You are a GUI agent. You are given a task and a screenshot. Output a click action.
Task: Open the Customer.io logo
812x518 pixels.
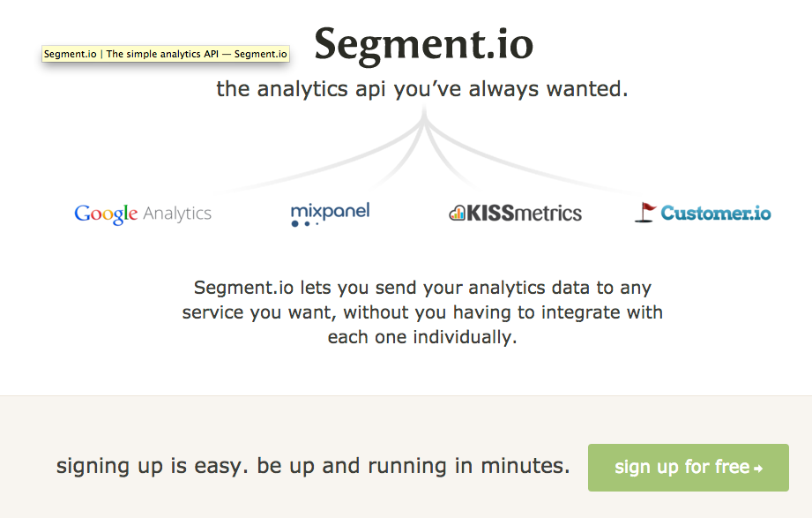[x=703, y=213]
